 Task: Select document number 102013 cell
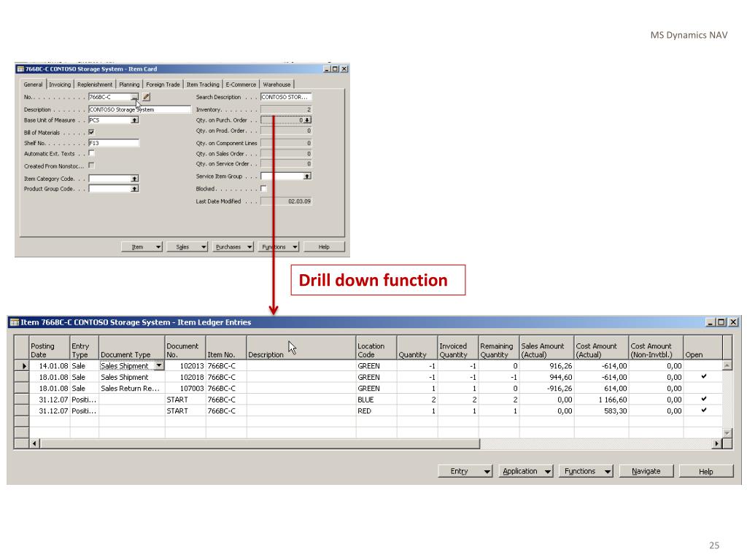(x=185, y=366)
